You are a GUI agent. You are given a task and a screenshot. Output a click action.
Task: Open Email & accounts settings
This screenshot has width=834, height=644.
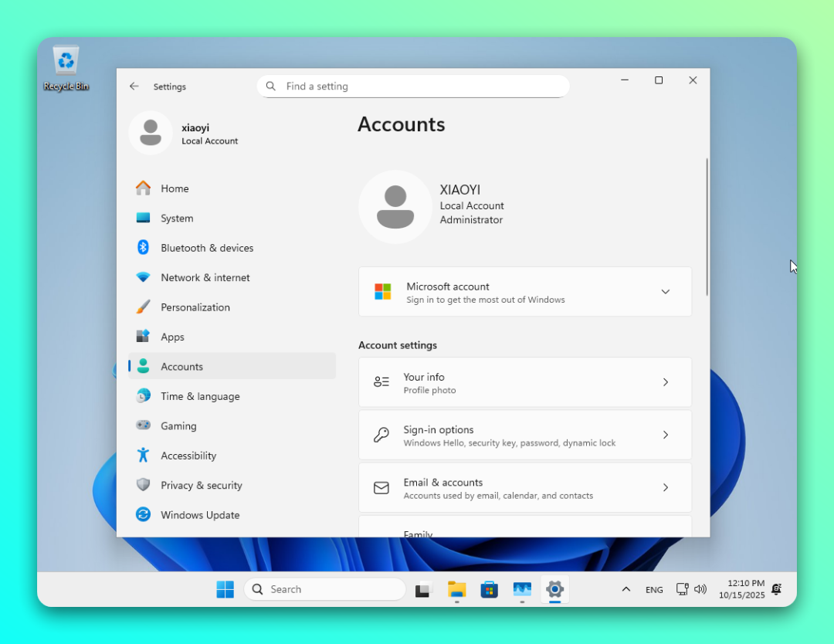(524, 488)
